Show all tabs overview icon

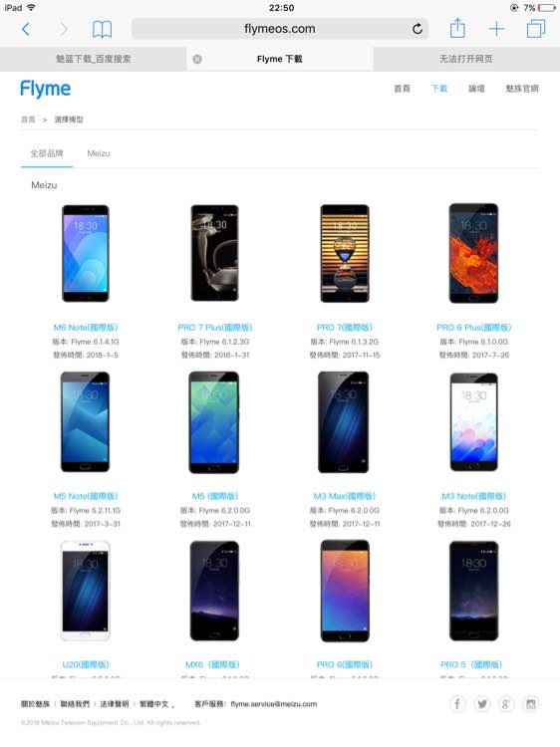coord(536,29)
